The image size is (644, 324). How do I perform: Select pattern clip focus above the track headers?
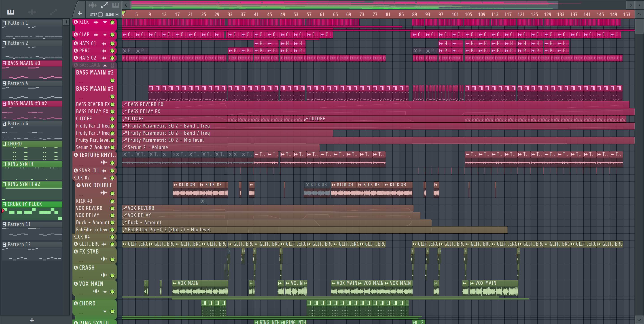click(x=116, y=5)
